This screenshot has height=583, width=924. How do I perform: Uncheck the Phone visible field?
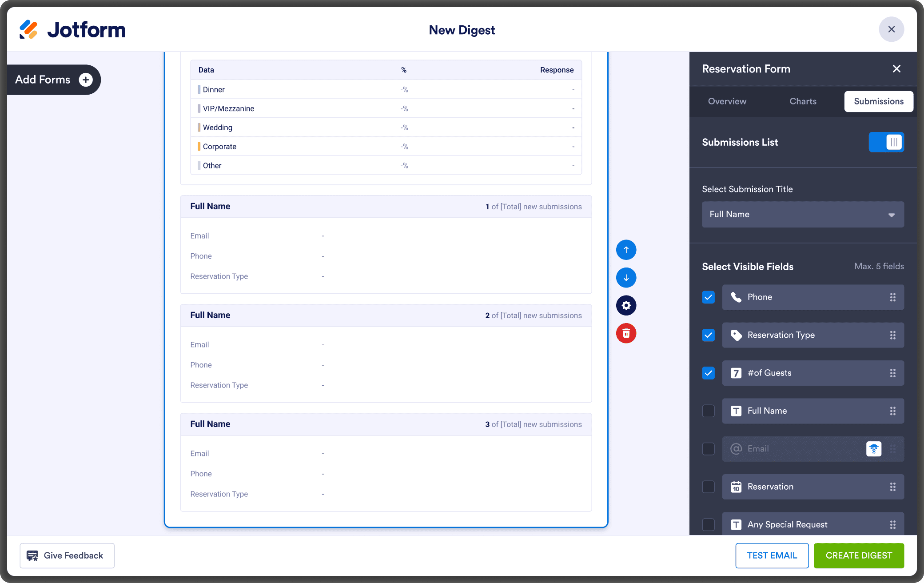coord(709,297)
